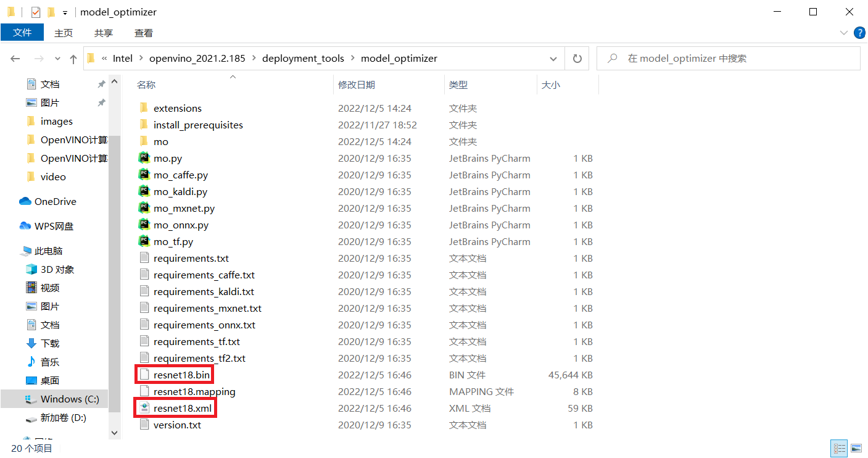Click deployment_tools in the address breadcrumb
Image resolution: width=868 pixels, height=458 pixels.
pos(304,59)
